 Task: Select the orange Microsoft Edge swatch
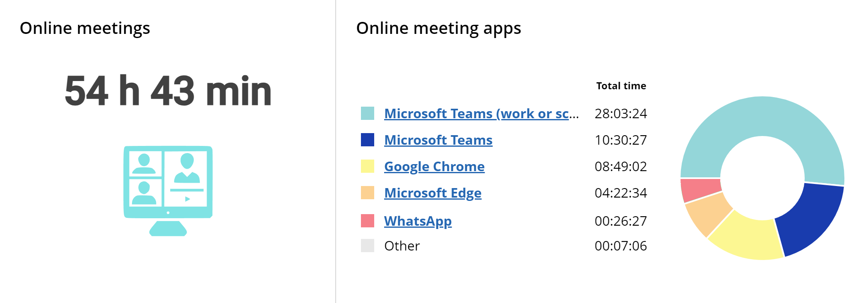tap(368, 193)
